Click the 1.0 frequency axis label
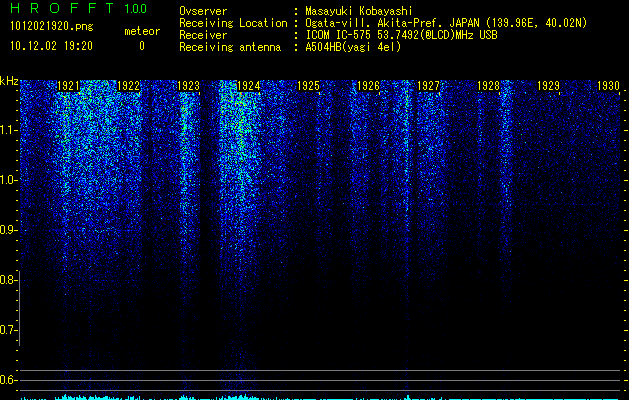This screenshot has width=629, height=400. coord(9,180)
